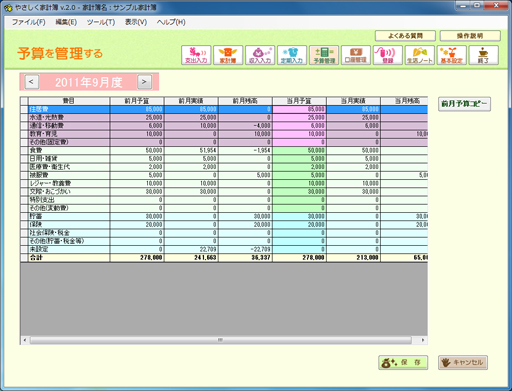
Task: Click the 36,337 total balance cell
Action: (245, 258)
